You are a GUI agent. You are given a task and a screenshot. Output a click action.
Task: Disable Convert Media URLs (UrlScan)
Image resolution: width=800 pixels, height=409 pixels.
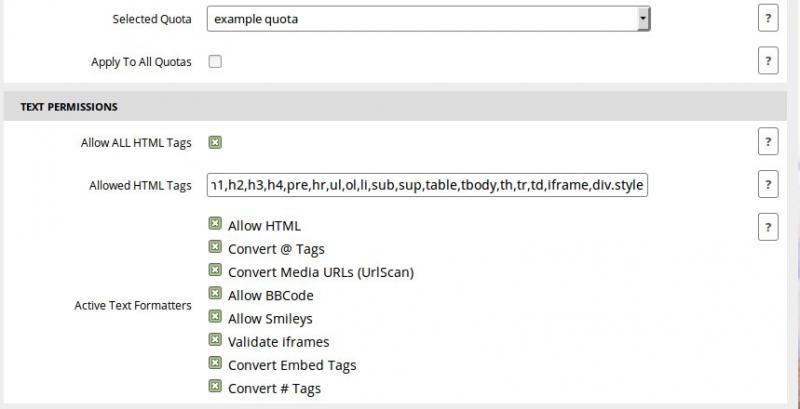[215, 271]
